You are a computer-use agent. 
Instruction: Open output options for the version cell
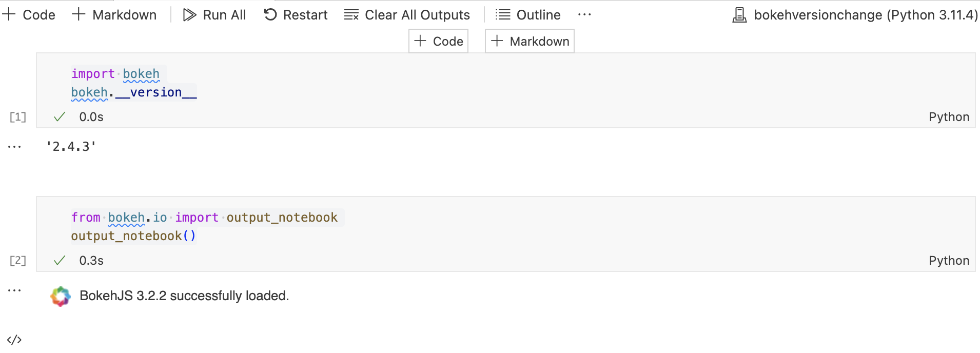[14, 146]
